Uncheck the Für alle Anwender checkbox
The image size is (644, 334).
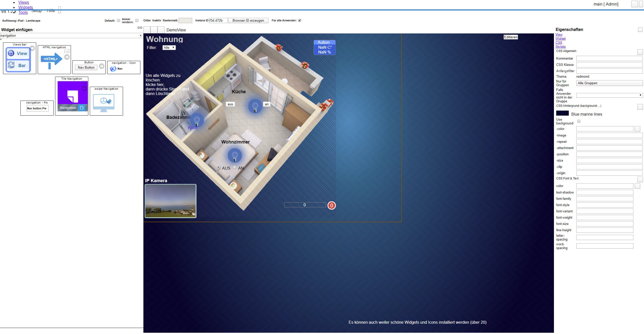[300, 21]
